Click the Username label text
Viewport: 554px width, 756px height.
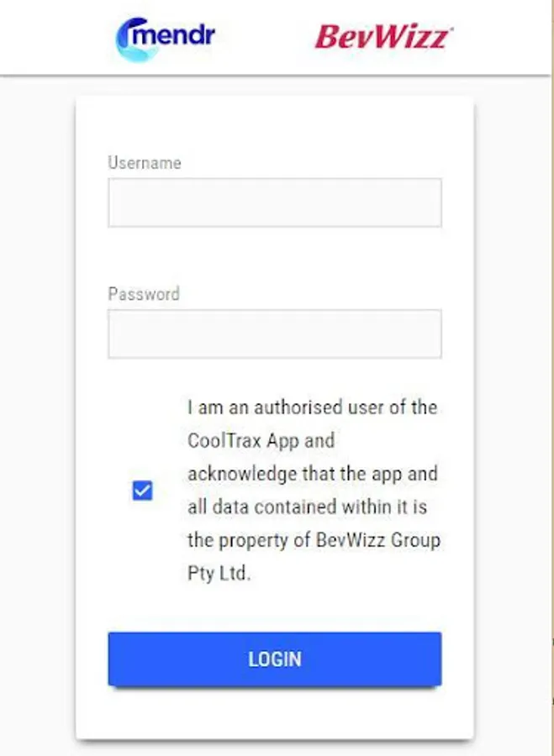(145, 163)
